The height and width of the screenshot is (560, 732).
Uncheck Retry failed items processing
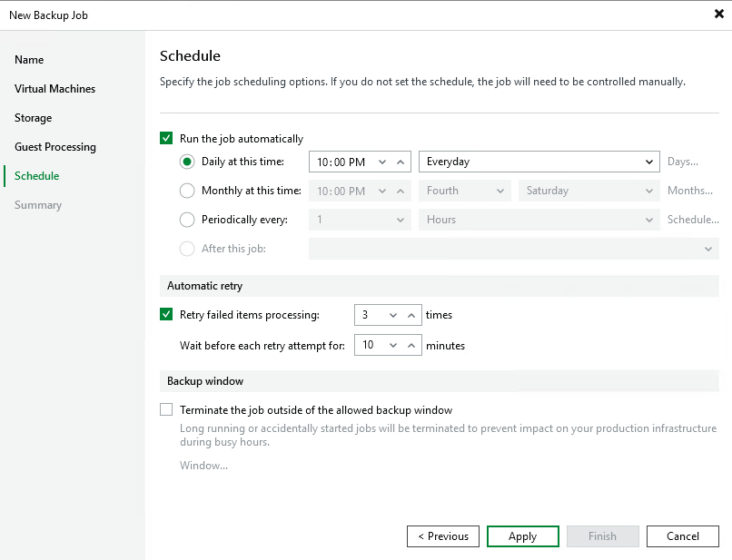166,315
